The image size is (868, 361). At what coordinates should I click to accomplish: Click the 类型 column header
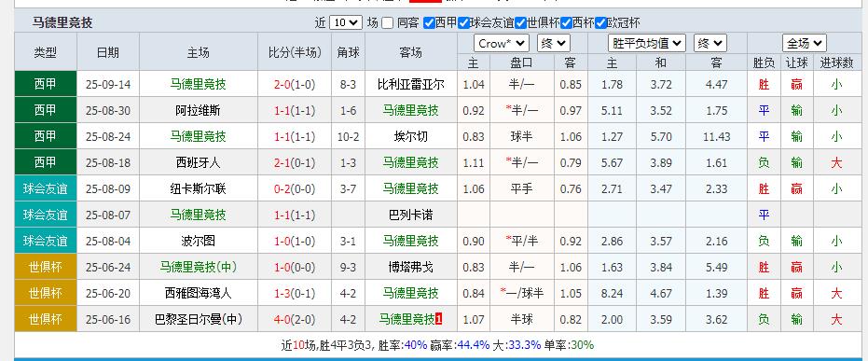(46, 52)
